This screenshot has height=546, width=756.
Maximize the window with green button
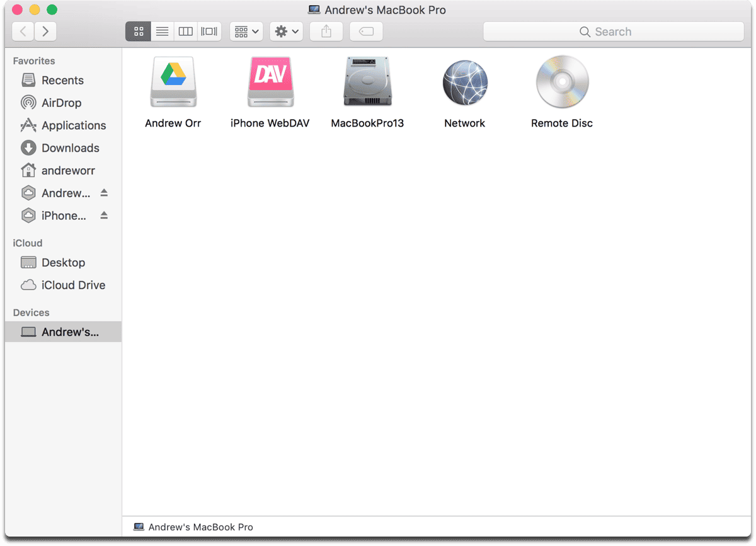(x=52, y=9)
